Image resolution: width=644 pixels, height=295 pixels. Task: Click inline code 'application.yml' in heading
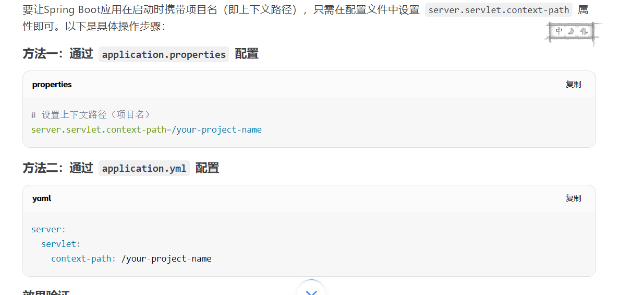click(x=144, y=168)
